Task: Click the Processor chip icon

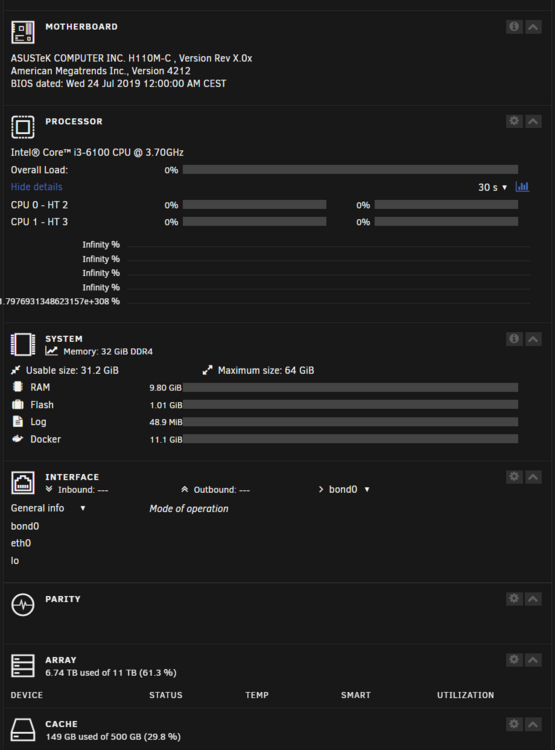Action: click(23, 127)
